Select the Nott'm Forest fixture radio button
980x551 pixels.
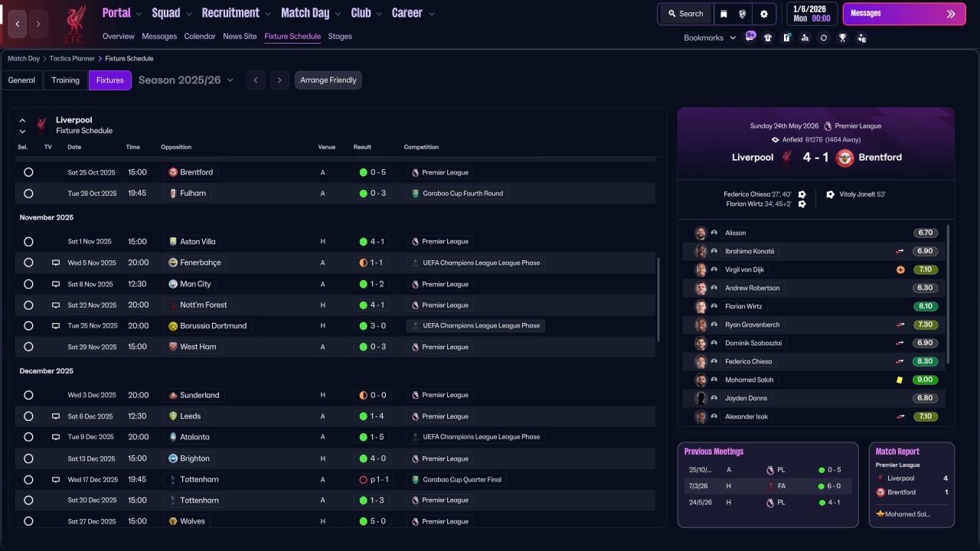click(28, 305)
